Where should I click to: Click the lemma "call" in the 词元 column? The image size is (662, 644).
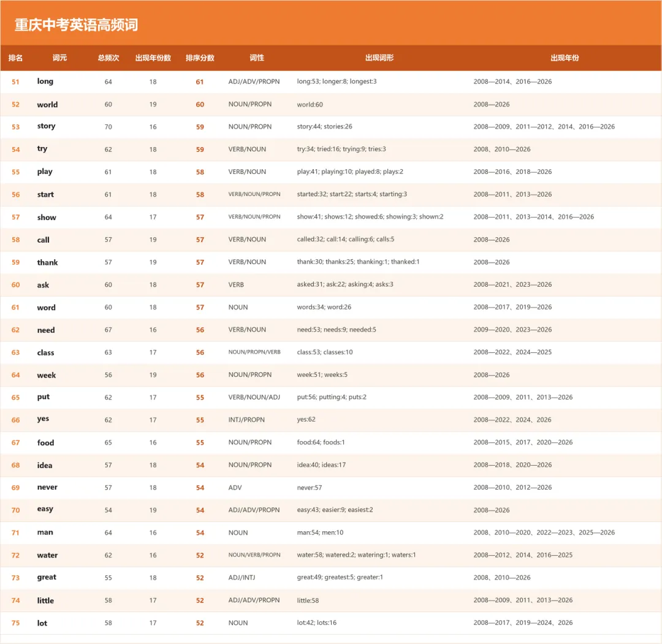(x=44, y=240)
